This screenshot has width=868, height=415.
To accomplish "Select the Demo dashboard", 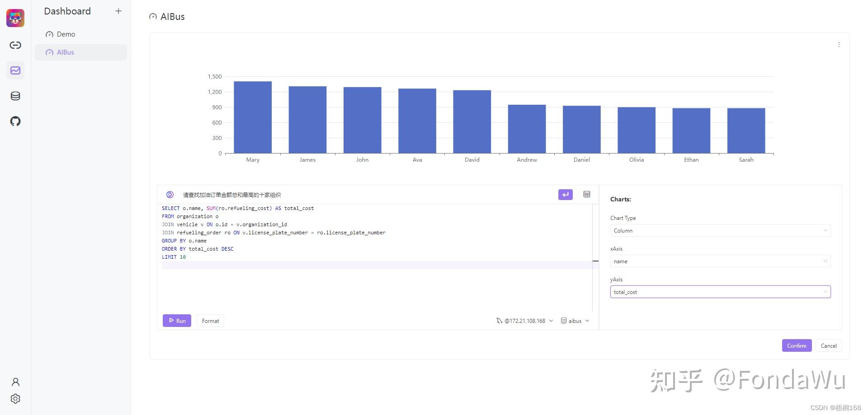I will (x=81, y=34).
